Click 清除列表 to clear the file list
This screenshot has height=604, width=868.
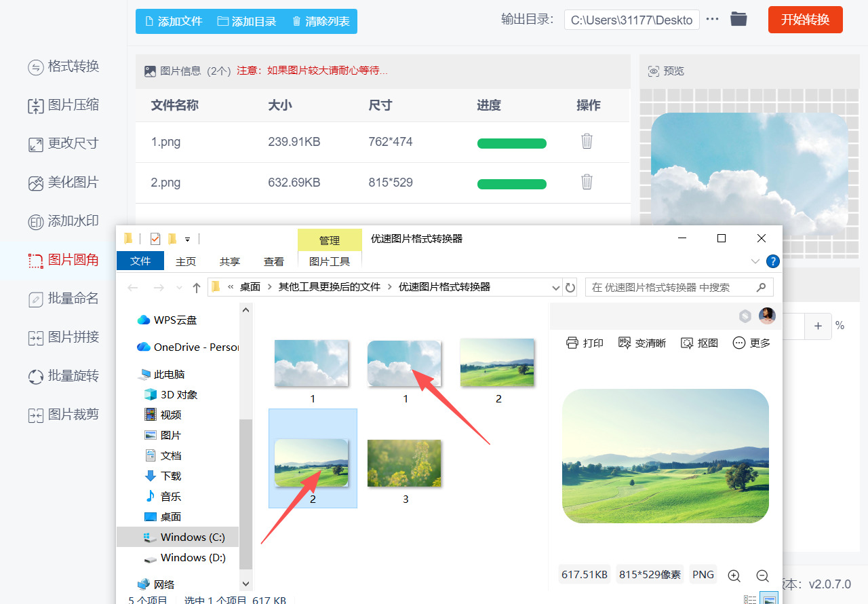321,21
